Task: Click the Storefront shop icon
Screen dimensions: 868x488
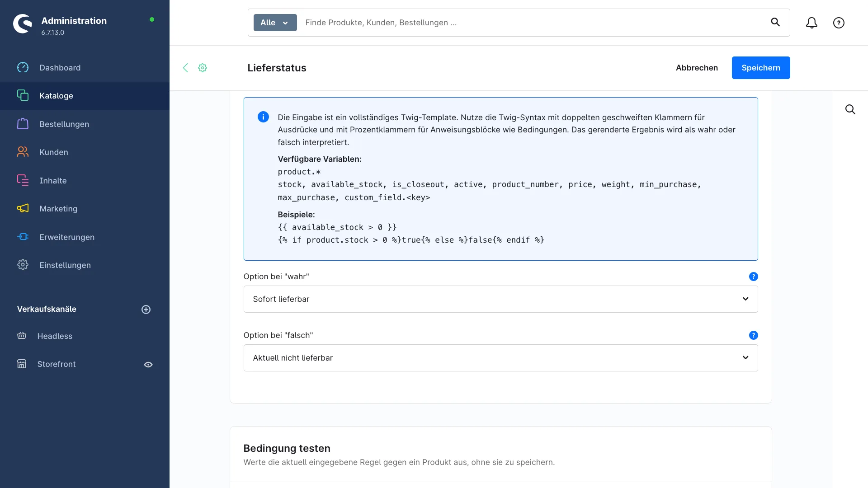Action: (x=22, y=364)
